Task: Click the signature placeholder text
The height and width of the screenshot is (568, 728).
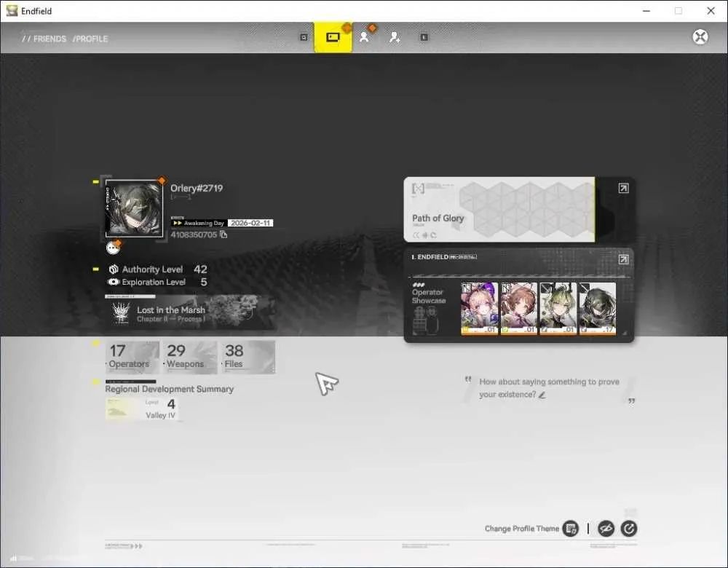Action: [x=549, y=388]
